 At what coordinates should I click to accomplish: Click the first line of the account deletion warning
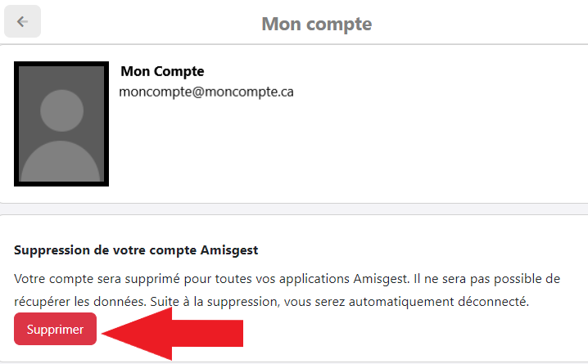pyautogui.click(x=287, y=279)
